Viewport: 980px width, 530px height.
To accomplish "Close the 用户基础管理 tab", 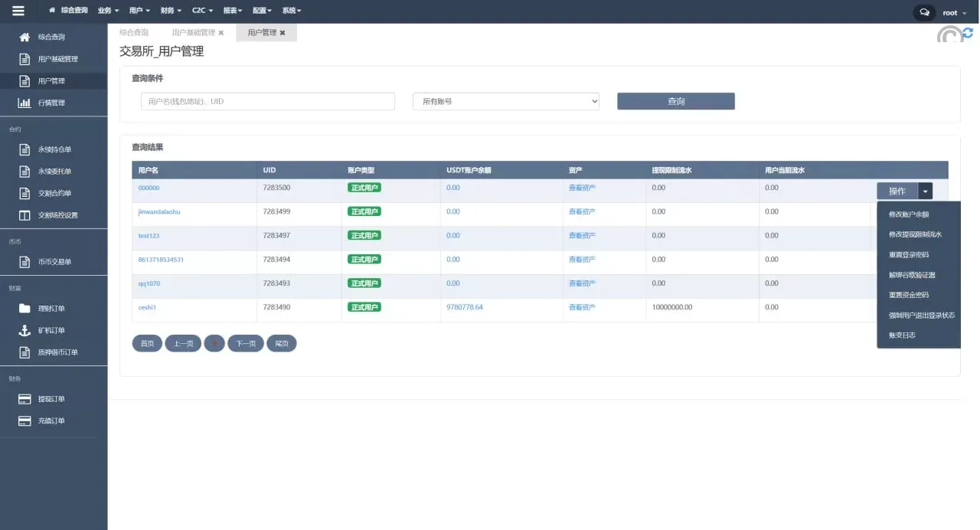I will point(221,33).
